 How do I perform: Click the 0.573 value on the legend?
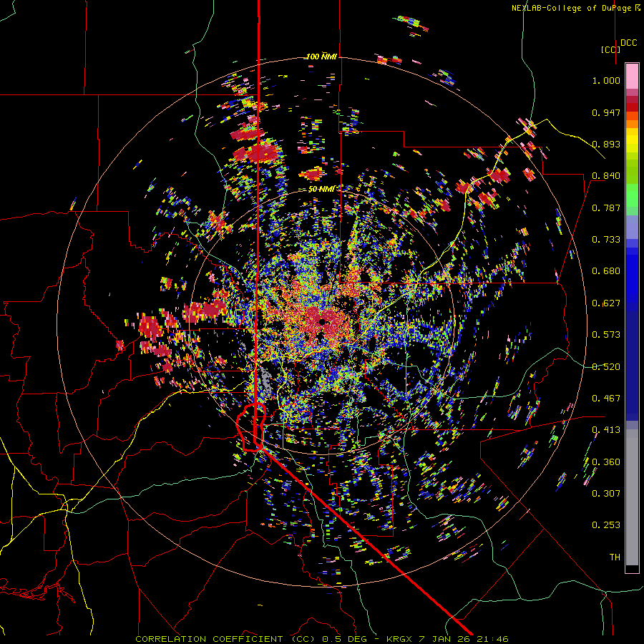pos(606,335)
